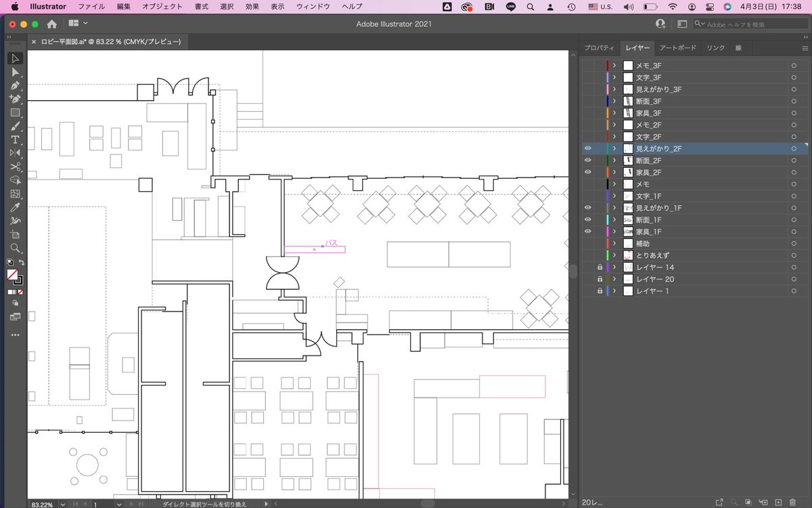This screenshot has height=508, width=812.
Task: Open macOS Spotlight search icon
Action: point(530,7)
